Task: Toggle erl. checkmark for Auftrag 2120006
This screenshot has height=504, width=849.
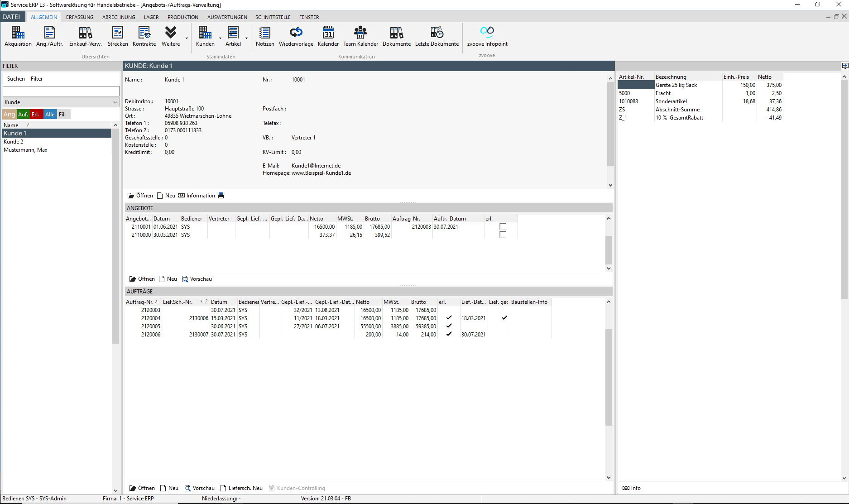Action: coord(449,334)
